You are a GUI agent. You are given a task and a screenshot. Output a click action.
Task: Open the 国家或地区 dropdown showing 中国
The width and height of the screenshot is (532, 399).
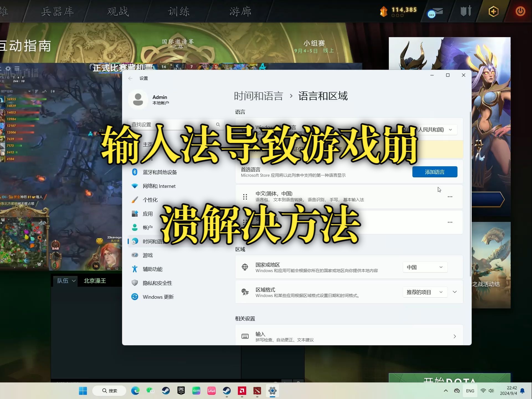tap(425, 267)
